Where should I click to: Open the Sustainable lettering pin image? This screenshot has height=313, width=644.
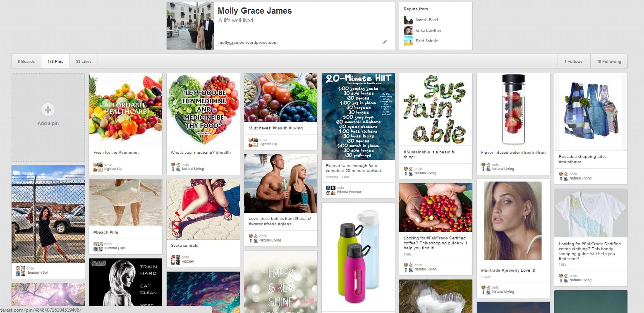436,109
